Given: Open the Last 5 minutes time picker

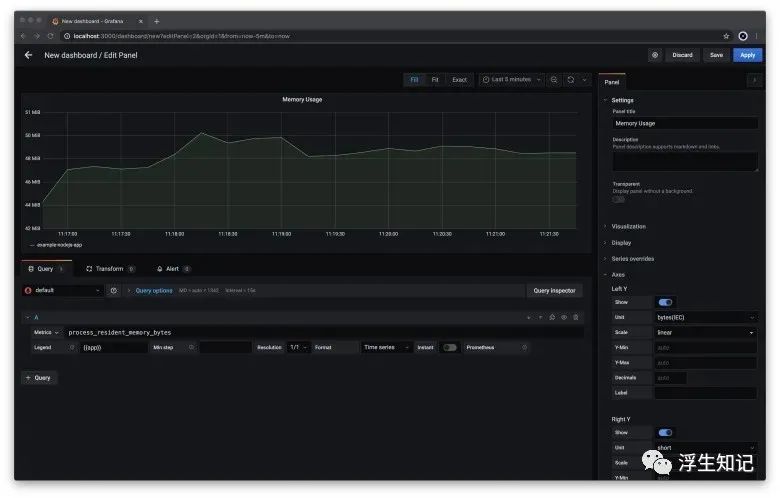Looking at the screenshot, I should click(x=511, y=79).
